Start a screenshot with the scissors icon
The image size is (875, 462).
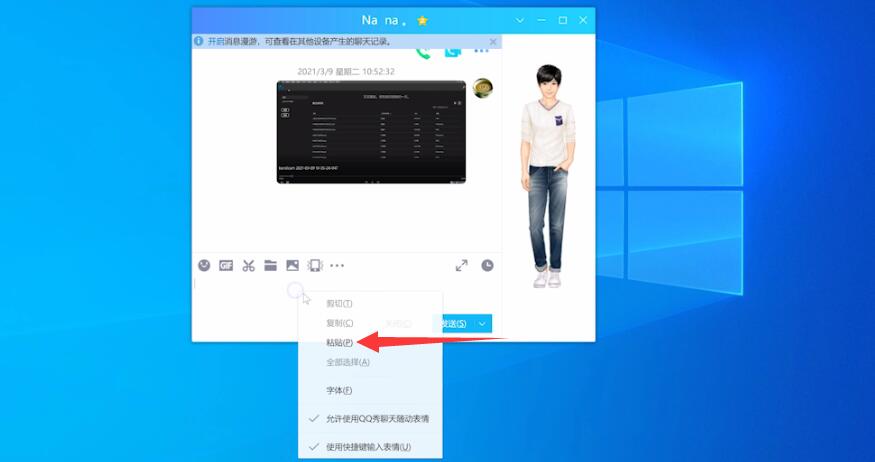(248, 266)
